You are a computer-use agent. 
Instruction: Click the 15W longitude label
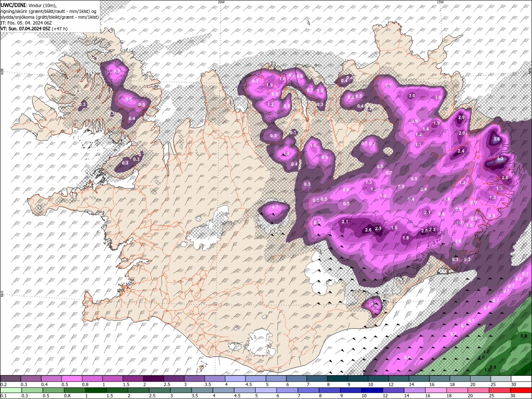pos(440,2)
